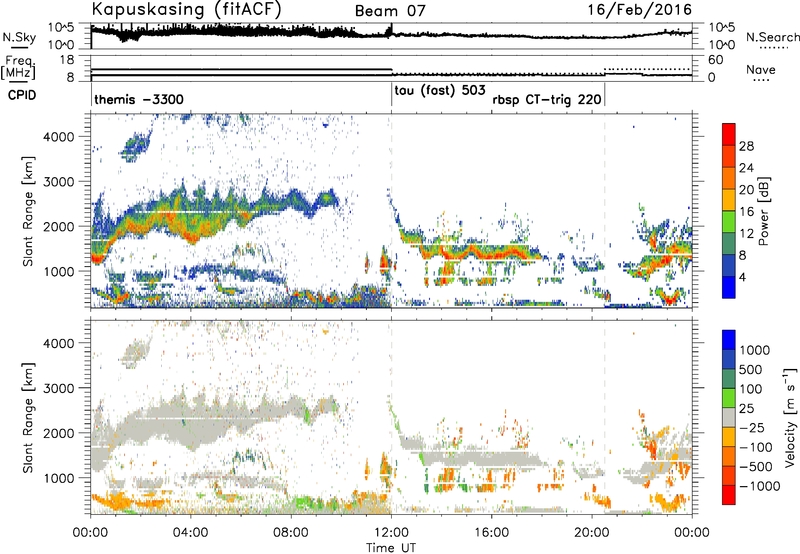Click the light green segment of Velocity color bar
Screen dimensions: 800x554
coord(729,398)
